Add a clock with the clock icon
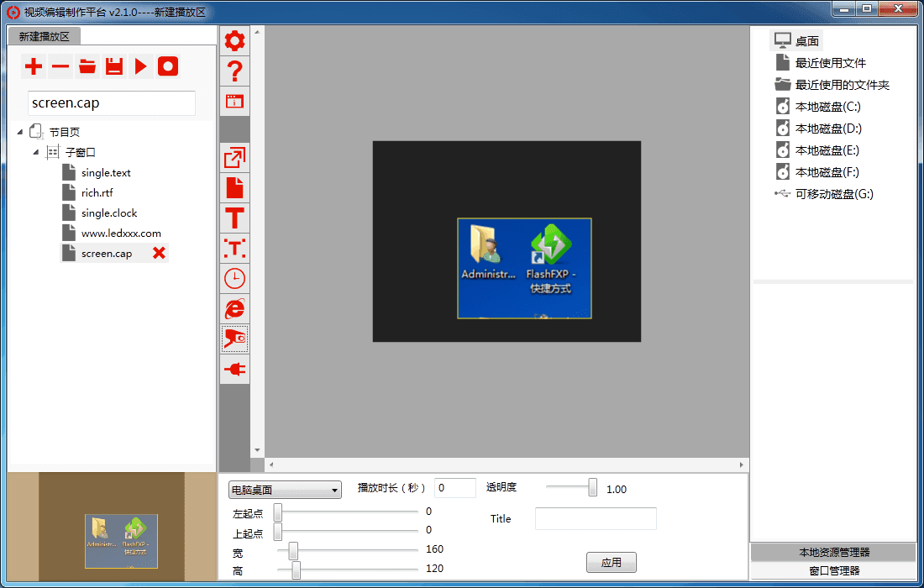This screenshot has height=588, width=924. tap(234, 278)
